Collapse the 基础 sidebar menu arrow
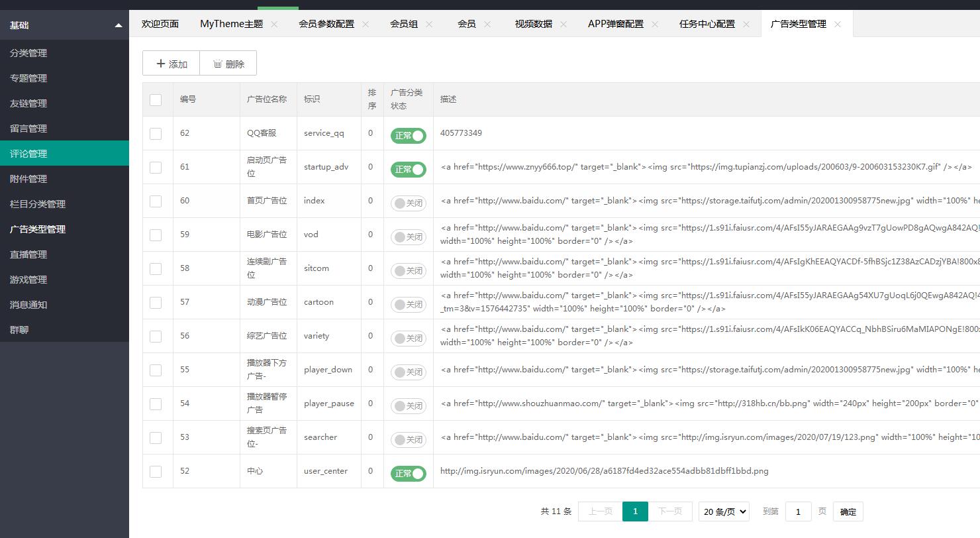 [x=119, y=25]
